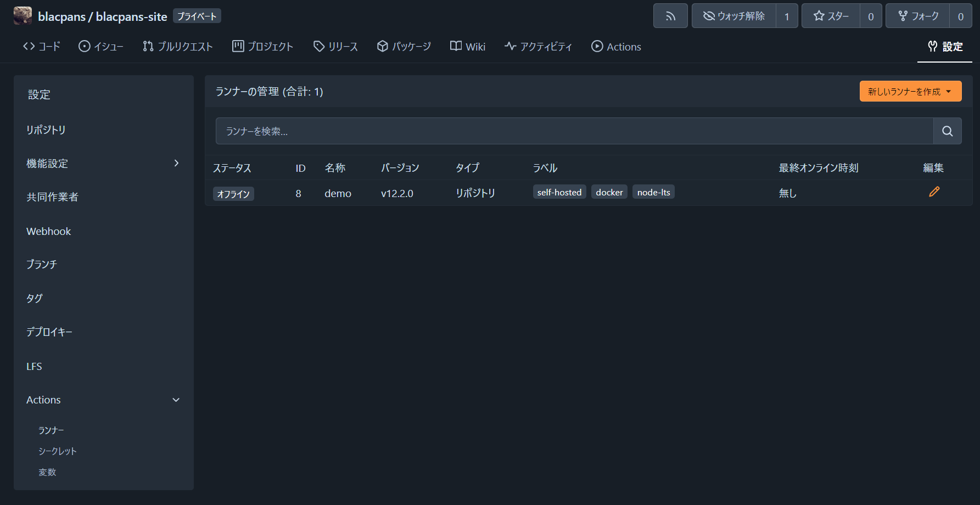Switch to the Actions tab
Image resolution: width=980 pixels, height=505 pixels.
click(x=616, y=46)
